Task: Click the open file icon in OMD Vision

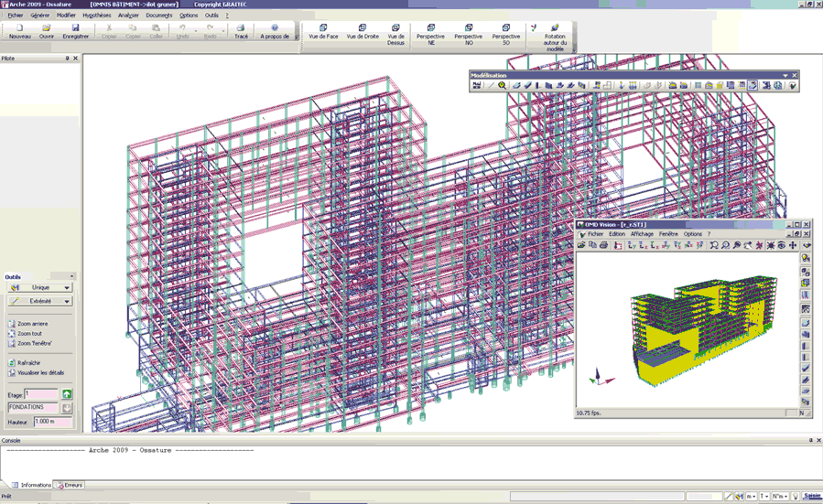Action: click(581, 245)
